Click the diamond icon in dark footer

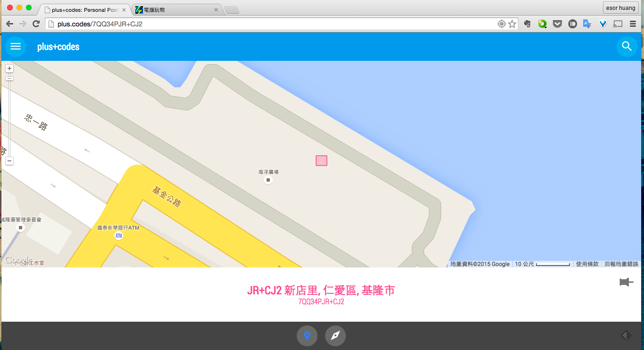coord(626,335)
